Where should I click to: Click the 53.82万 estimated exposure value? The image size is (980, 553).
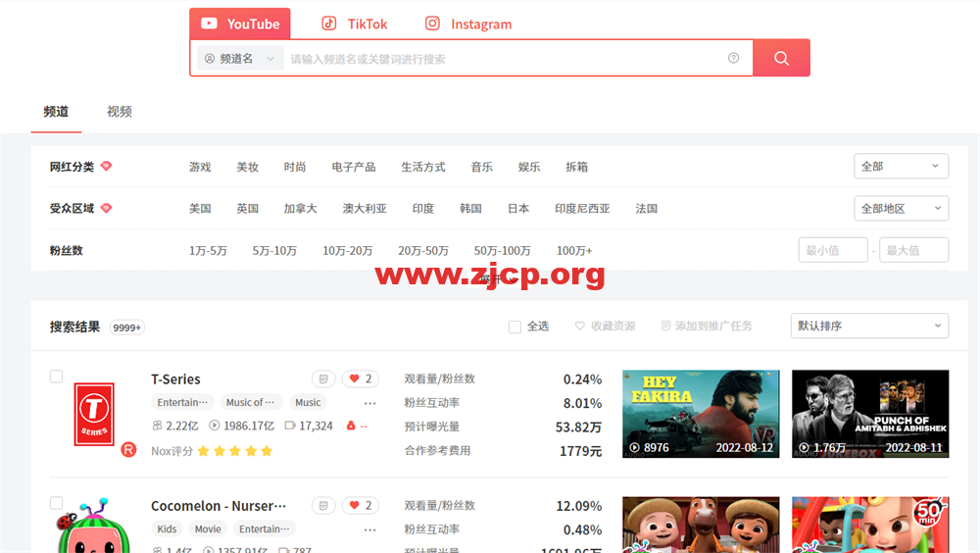tap(579, 427)
